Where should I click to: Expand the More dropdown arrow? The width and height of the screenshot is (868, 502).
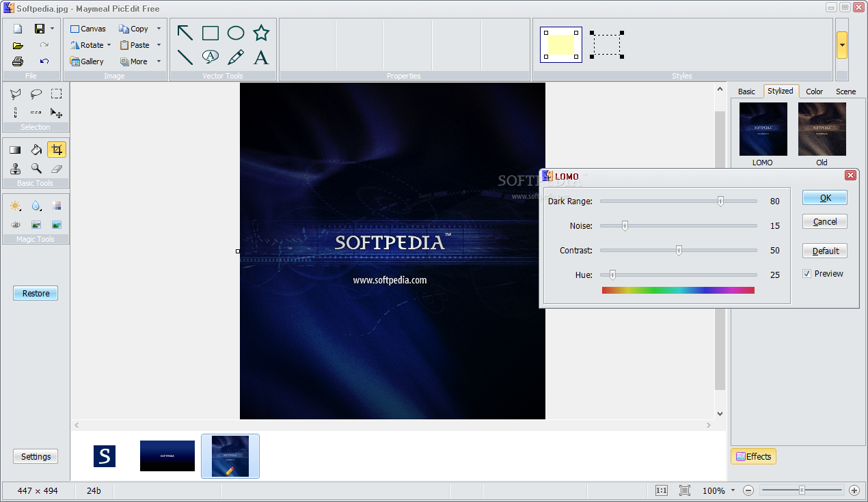(x=159, y=61)
